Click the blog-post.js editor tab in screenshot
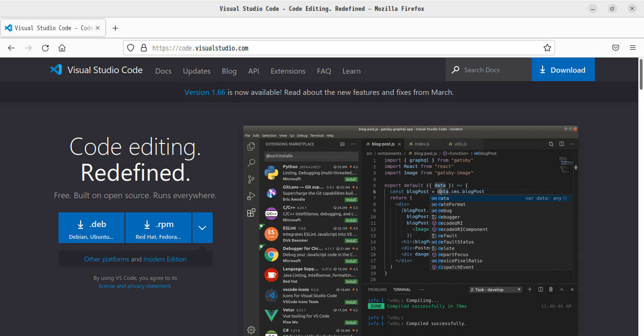This screenshot has width=644, height=336. click(383, 144)
